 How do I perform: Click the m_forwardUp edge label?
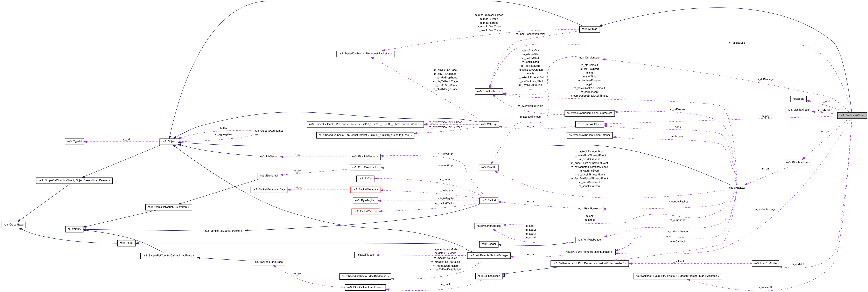click(765, 288)
